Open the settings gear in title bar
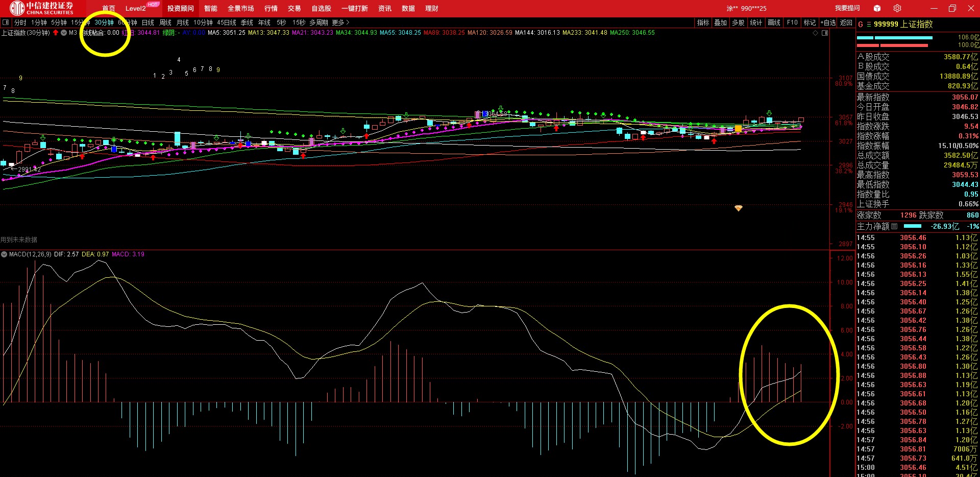 897,8
